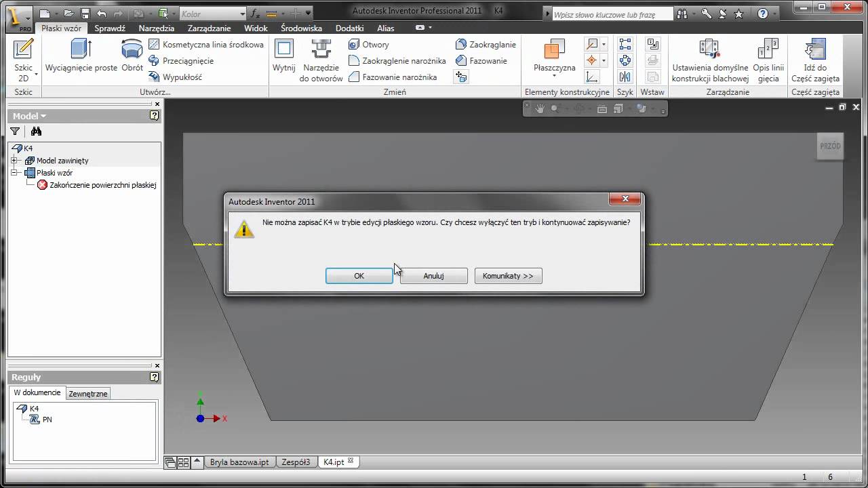The width and height of the screenshot is (868, 488).
Task: Click the help question mark icon
Action: pyautogui.click(x=763, y=14)
